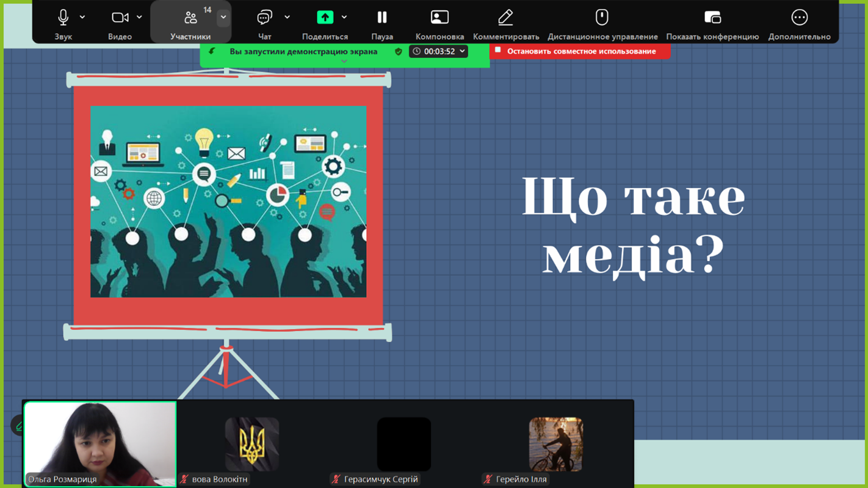Click Остановить совместное использование button
The image size is (868, 488).
[580, 51]
